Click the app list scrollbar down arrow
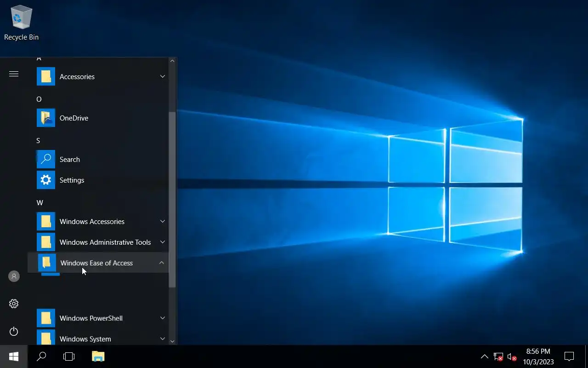The height and width of the screenshot is (368, 588). 172,341
